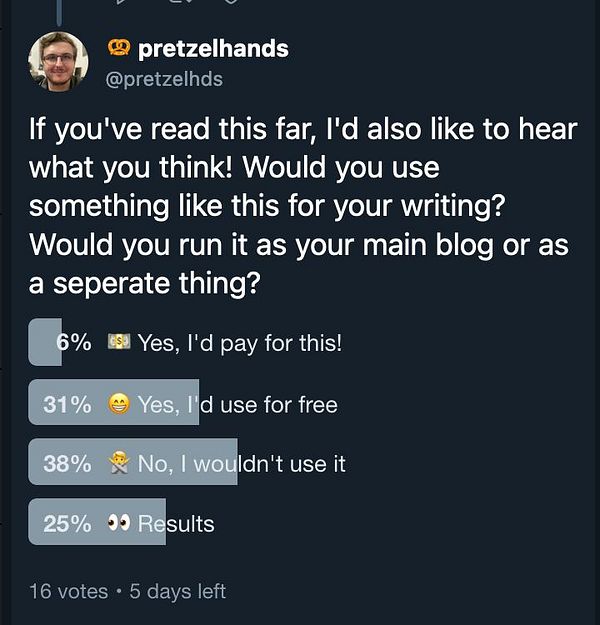Click the pretzelhands profile avatar

point(58,62)
